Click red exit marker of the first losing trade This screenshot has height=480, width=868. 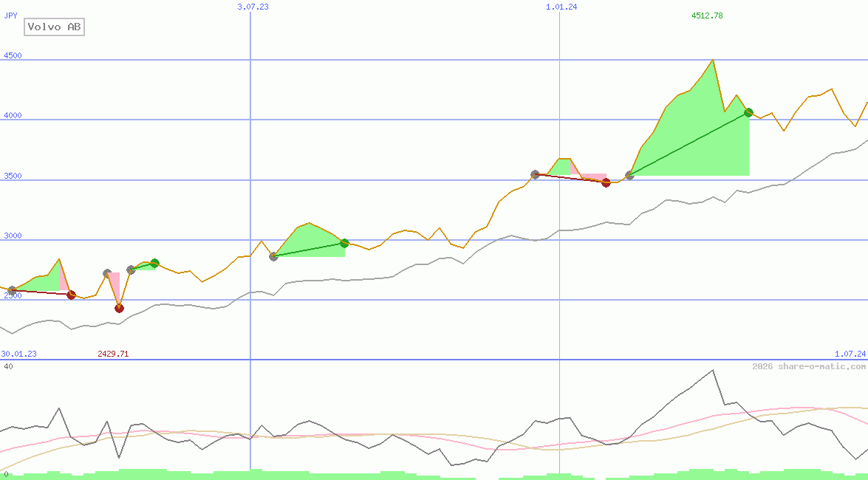point(71,295)
